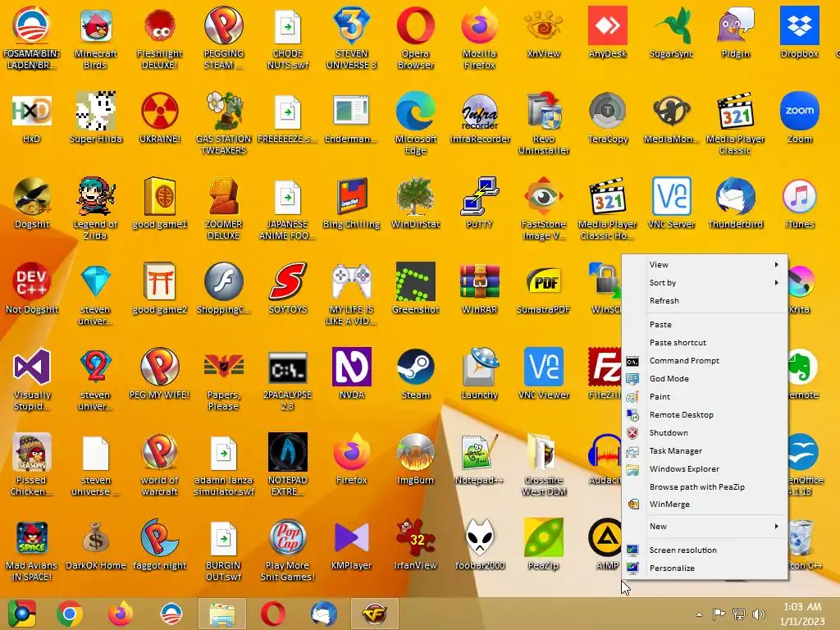Open the Dev-C++ Not Dogshit icon

(32, 288)
